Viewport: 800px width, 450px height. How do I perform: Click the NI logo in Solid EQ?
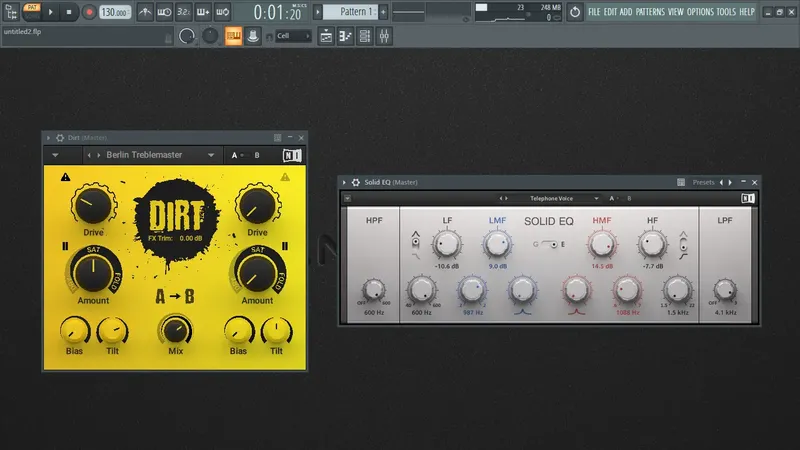[x=747, y=198]
